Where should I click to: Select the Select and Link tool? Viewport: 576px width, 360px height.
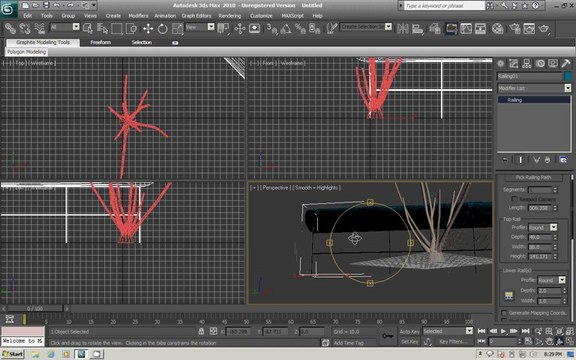(10, 28)
